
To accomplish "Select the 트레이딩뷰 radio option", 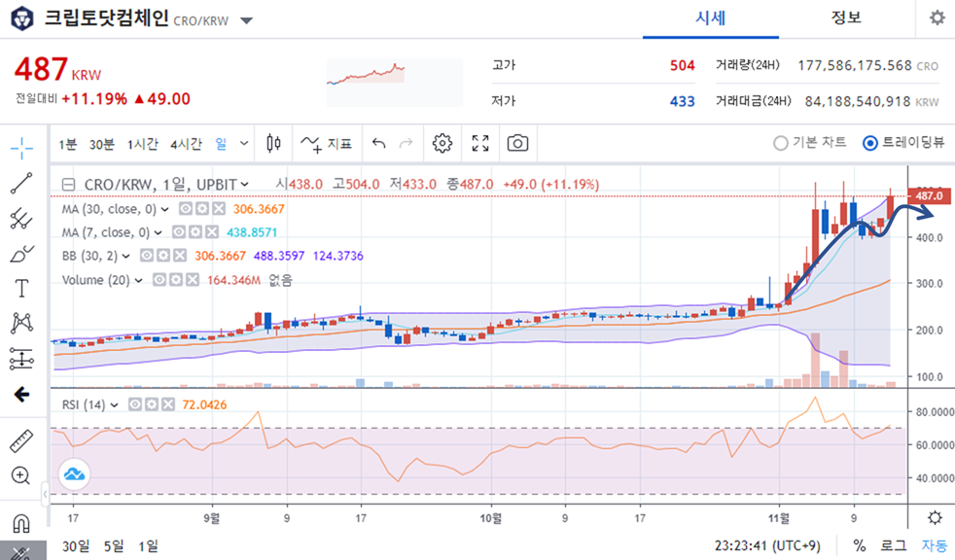I will point(903,143).
